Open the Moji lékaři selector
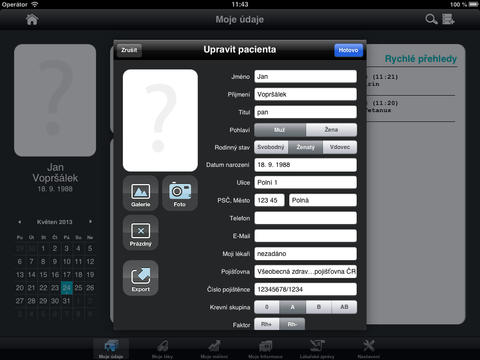Screen dimensions: 480x360 306,254
